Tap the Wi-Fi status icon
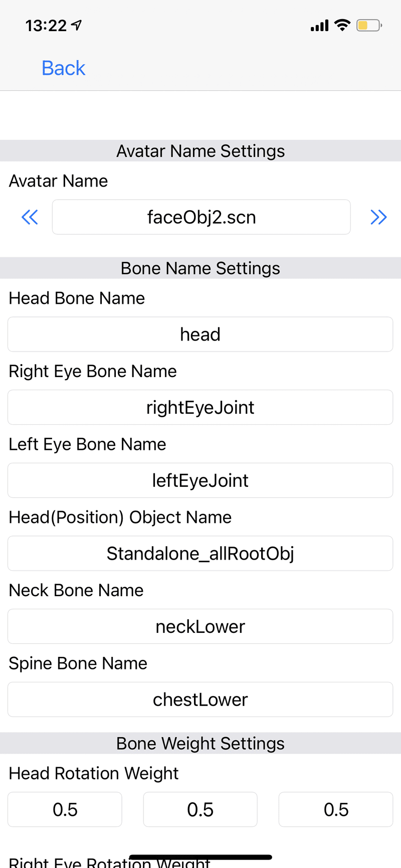This screenshot has width=401, height=868. tap(342, 25)
